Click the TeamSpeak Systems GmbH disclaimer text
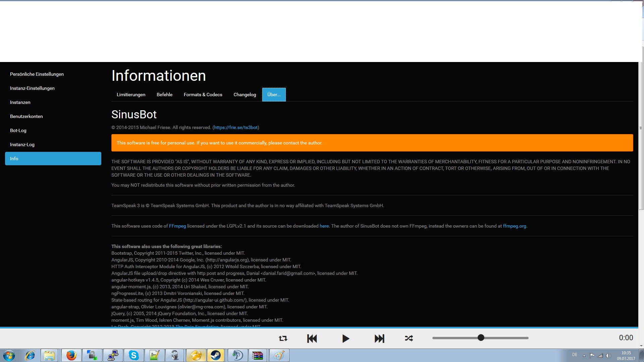Viewport: 644px width, 362px height. click(248, 205)
